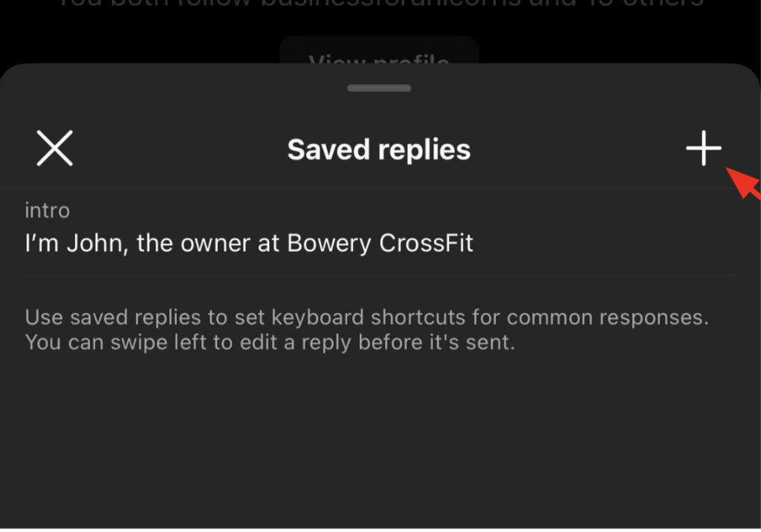Add a new saved reply
This screenshot has width=761, height=532.
[x=703, y=149]
